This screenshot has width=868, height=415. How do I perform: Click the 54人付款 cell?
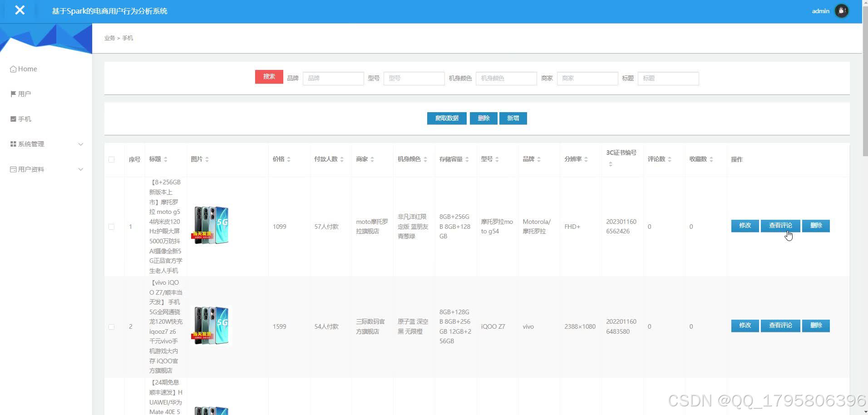[x=326, y=326]
